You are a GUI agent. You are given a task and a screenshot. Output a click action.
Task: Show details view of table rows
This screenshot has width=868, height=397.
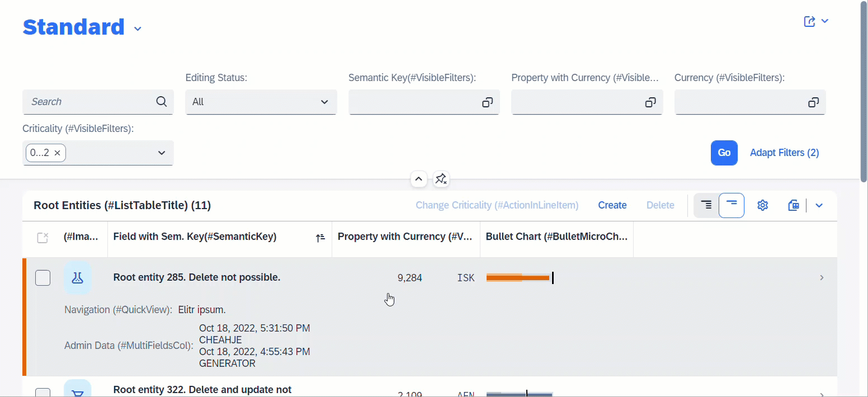pos(706,205)
